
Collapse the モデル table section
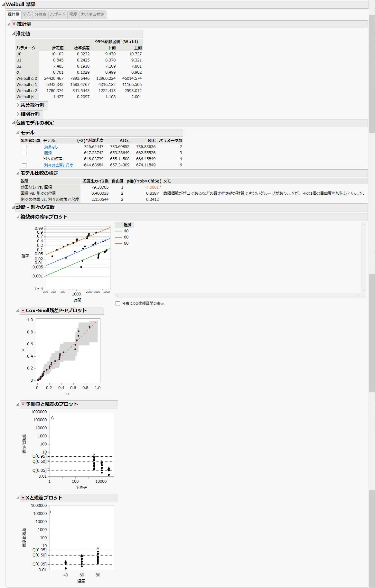point(18,133)
